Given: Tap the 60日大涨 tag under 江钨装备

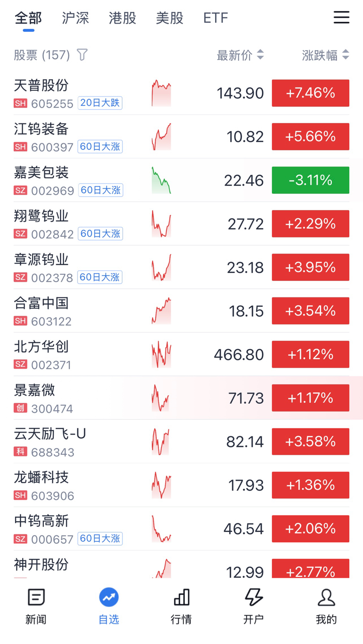Looking at the screenshot, I should pos(100,147).
